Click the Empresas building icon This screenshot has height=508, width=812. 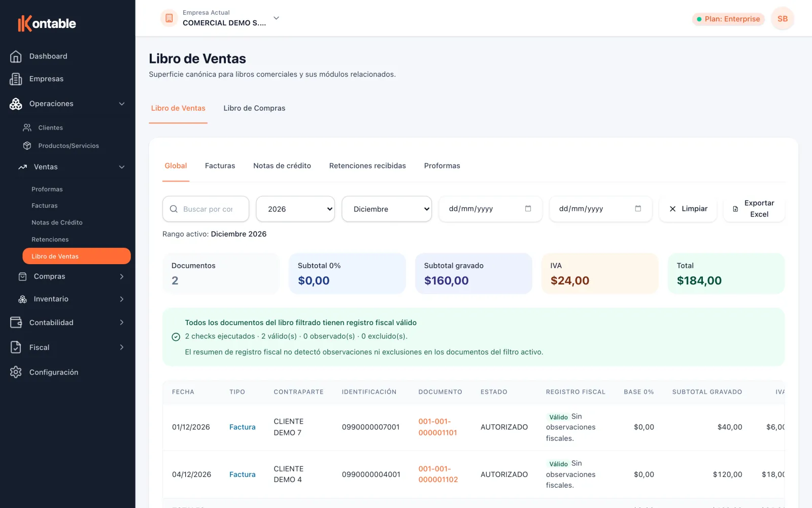16,79
